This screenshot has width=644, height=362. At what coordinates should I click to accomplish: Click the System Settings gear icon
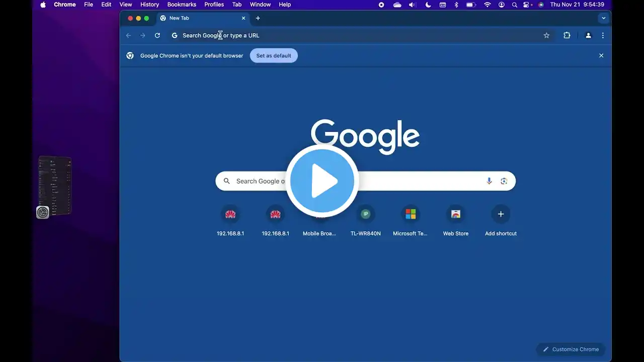[43, 212]
